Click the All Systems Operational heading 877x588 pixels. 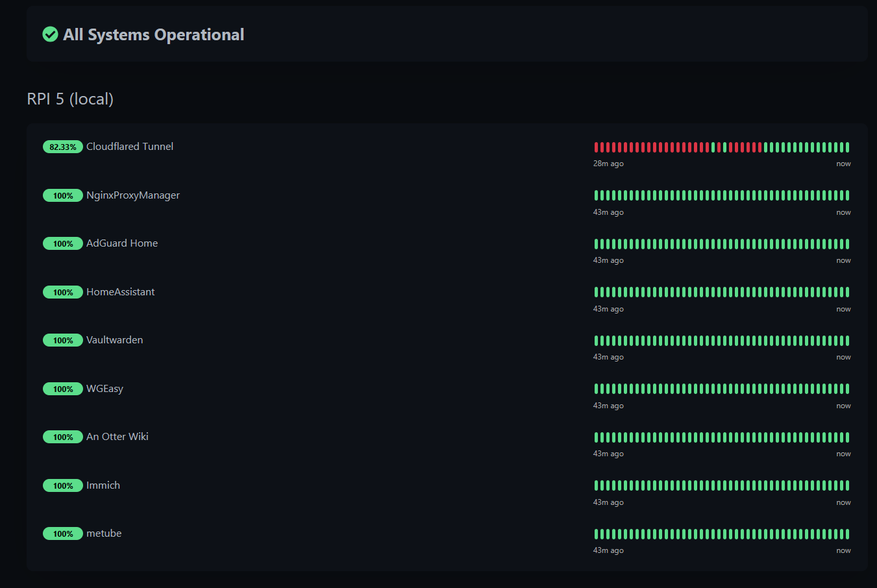[153, 34]
